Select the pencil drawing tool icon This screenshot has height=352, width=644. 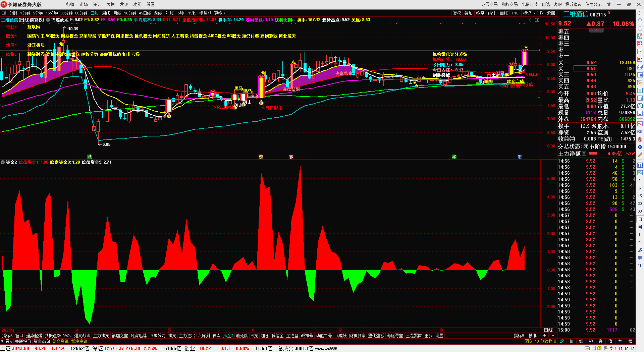pos(640,155)
